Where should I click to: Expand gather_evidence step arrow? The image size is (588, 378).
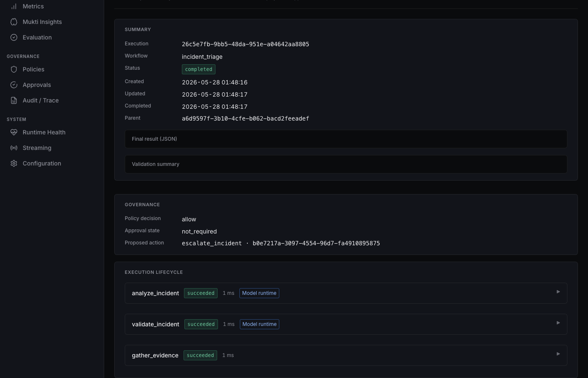pos(558,354)
